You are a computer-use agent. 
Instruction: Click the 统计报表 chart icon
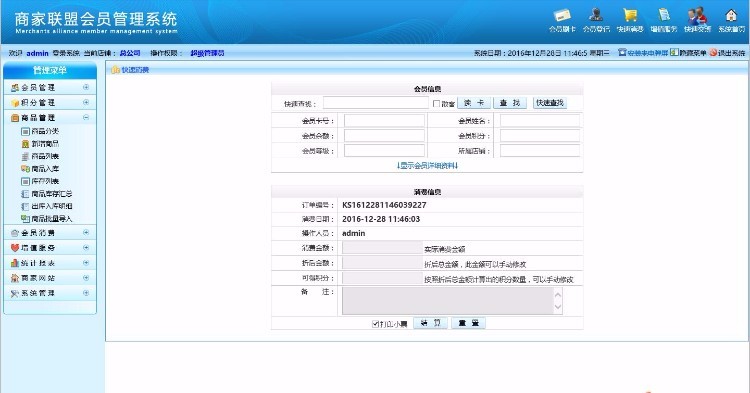15,263
